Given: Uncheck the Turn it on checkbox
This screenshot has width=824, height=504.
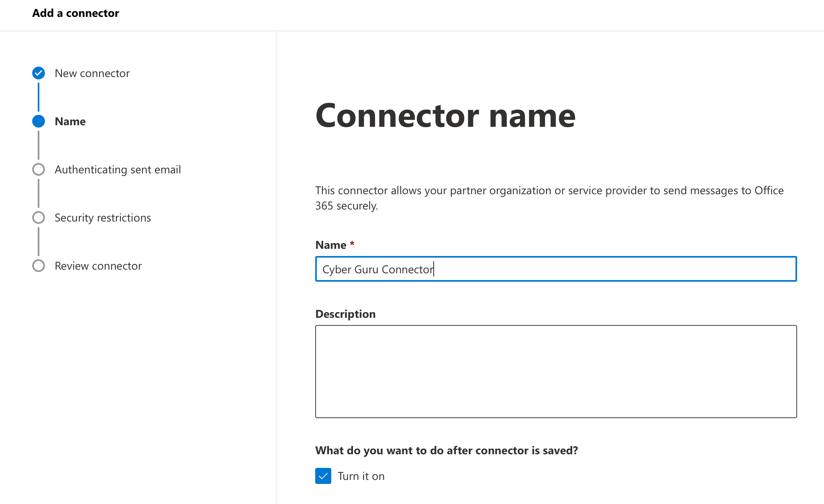Looking at the screenshot, I should (323, 476).
